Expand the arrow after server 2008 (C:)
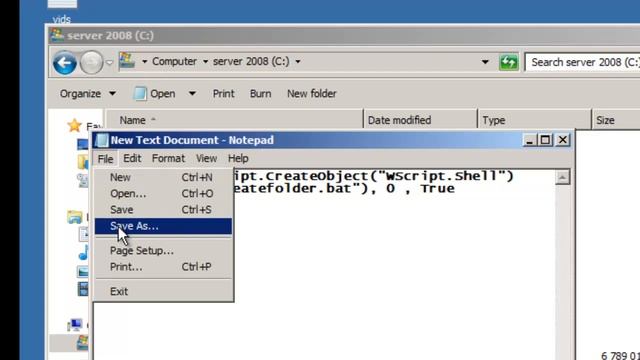The image size is (640, 360). point(298,62)
